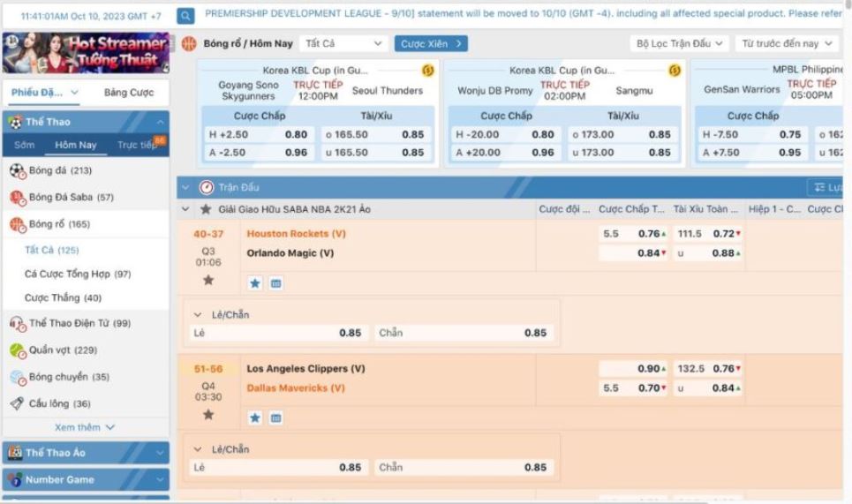The image size is (852, 504).
Task: Click the Number Game icon
Action: click(15, 479)
